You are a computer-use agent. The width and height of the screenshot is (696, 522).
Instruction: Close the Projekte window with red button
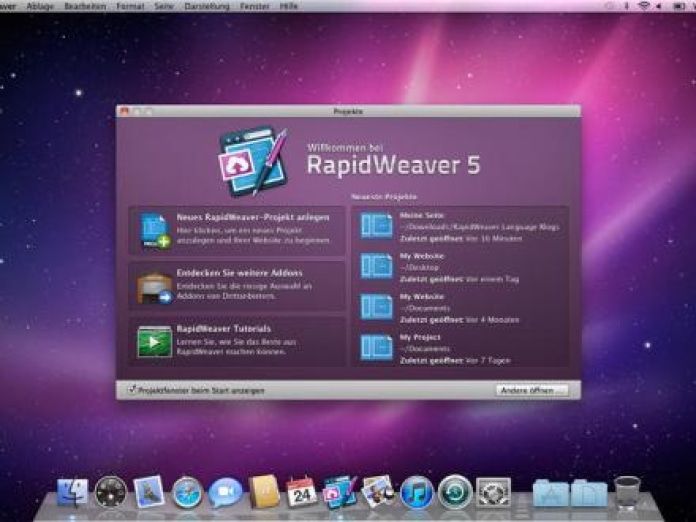coord(124,111)
